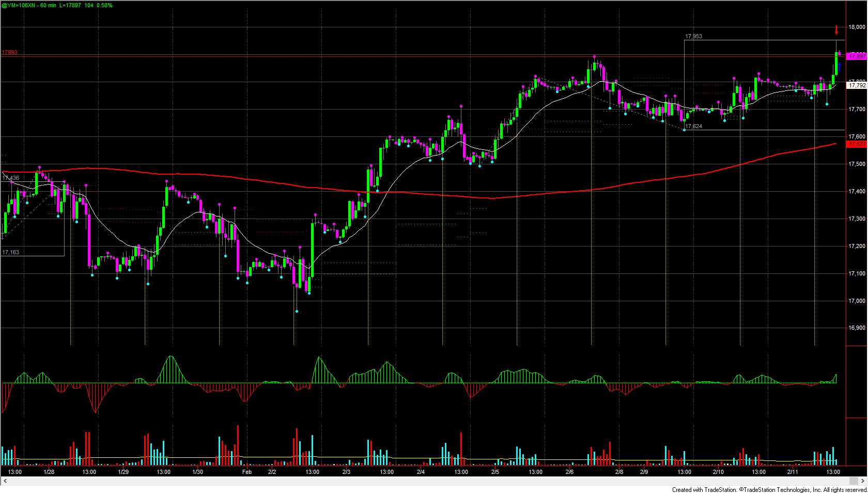Click the 2/8 date label

(618, 472)
